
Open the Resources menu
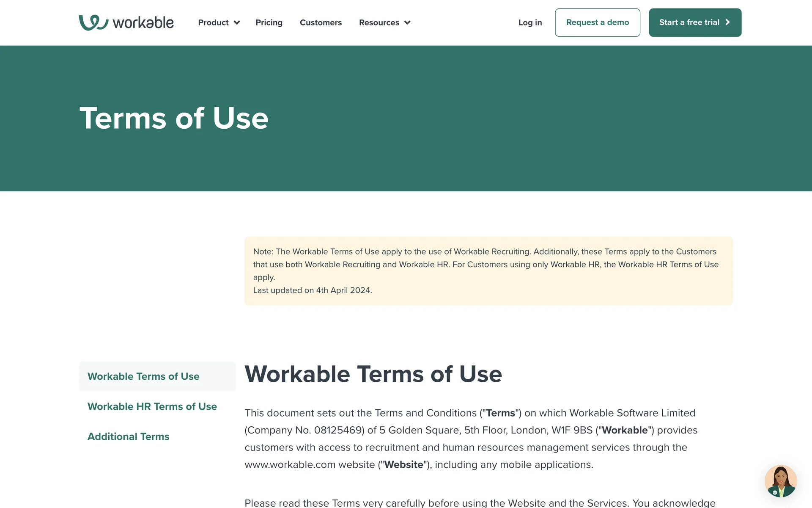pos(379,22)
